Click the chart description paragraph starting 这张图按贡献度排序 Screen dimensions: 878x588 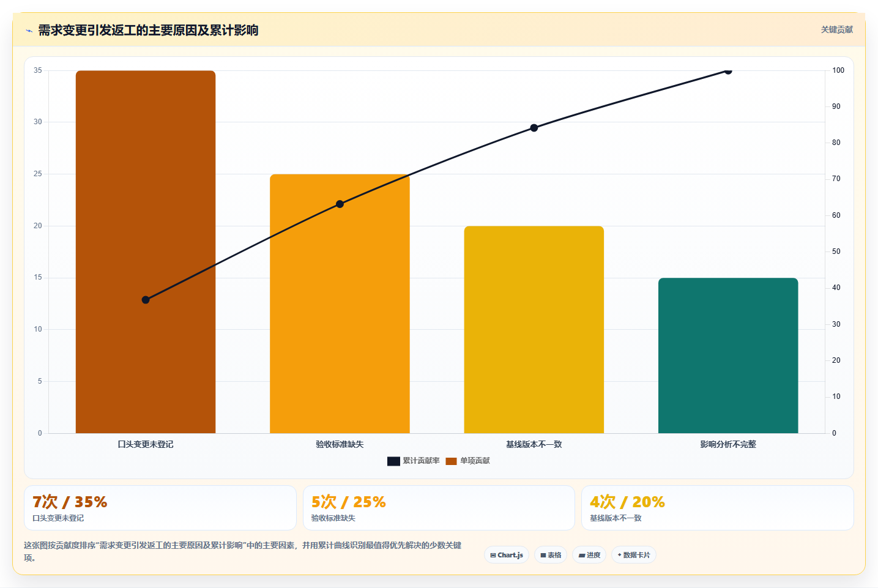tap(243, 551)
